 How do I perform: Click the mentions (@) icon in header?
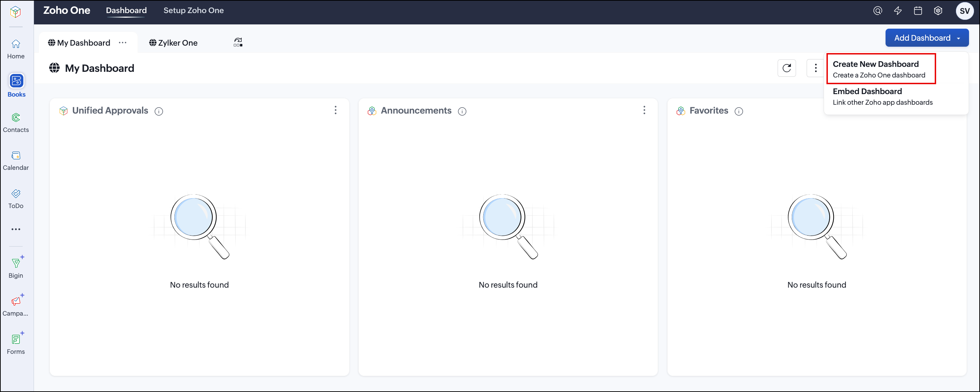click(877, 11)
